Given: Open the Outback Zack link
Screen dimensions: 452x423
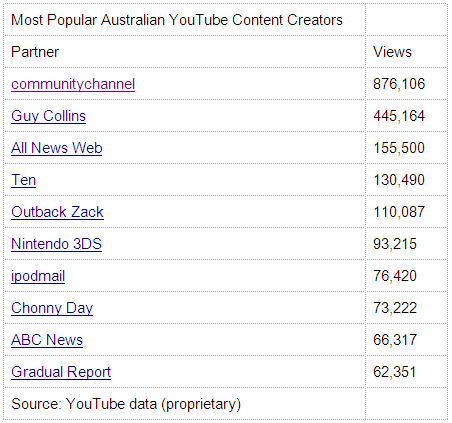Looking at the screenshot, I should pos(57,212).
